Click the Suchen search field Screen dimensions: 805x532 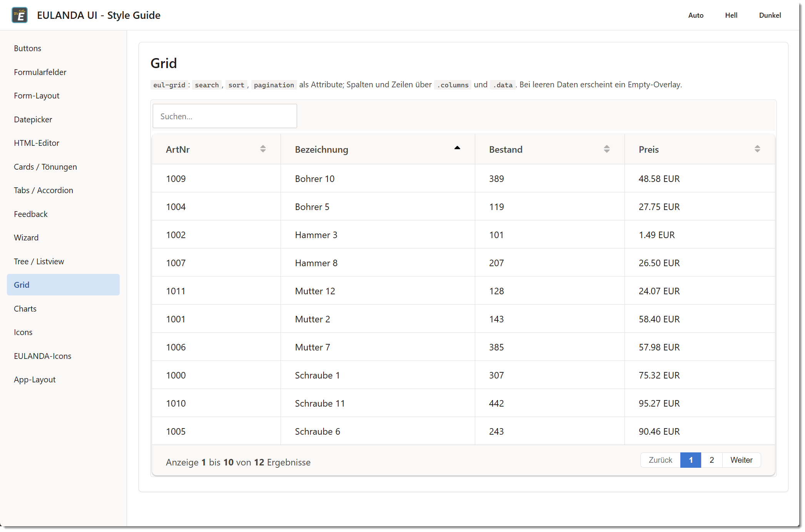225,116
